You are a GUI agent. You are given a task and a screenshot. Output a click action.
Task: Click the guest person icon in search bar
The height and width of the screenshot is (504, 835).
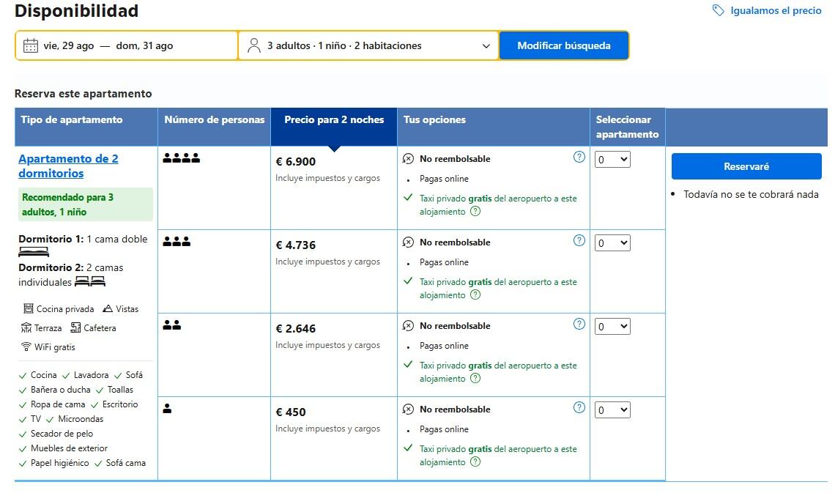click(254, 45)
